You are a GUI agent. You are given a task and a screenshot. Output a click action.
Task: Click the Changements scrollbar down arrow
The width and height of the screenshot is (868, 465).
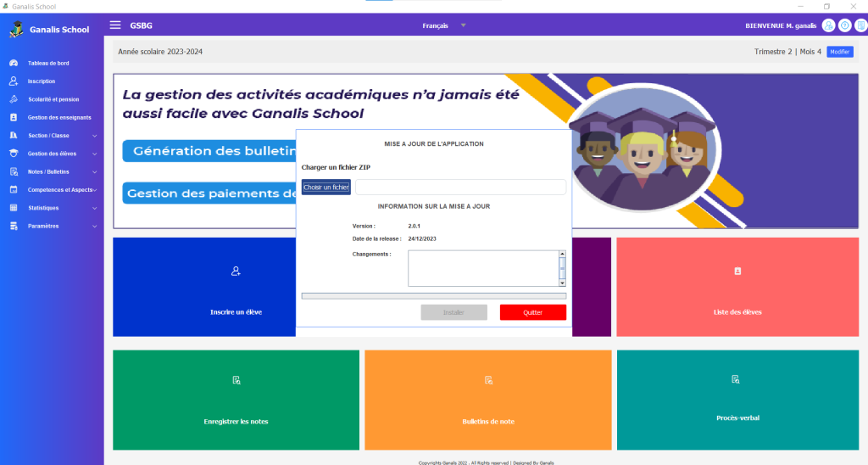[563, 283]
